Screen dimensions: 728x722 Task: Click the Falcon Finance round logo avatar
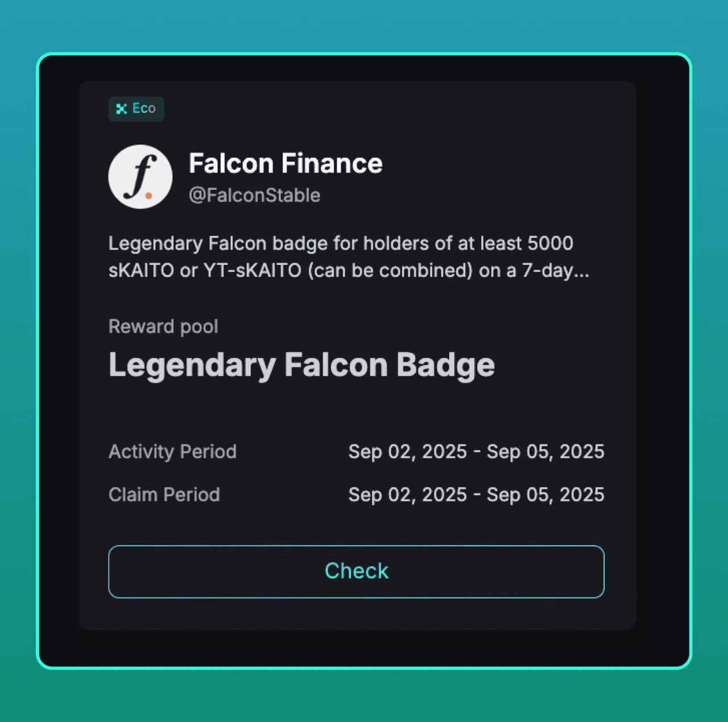tap(140, 177)
